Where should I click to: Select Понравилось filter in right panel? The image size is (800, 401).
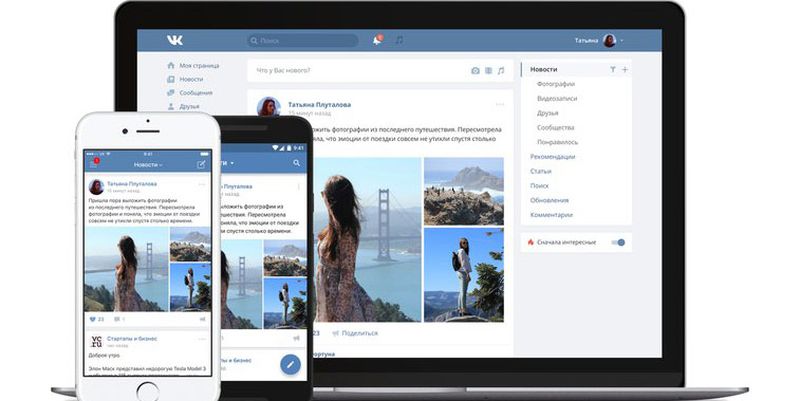[557, 142]
